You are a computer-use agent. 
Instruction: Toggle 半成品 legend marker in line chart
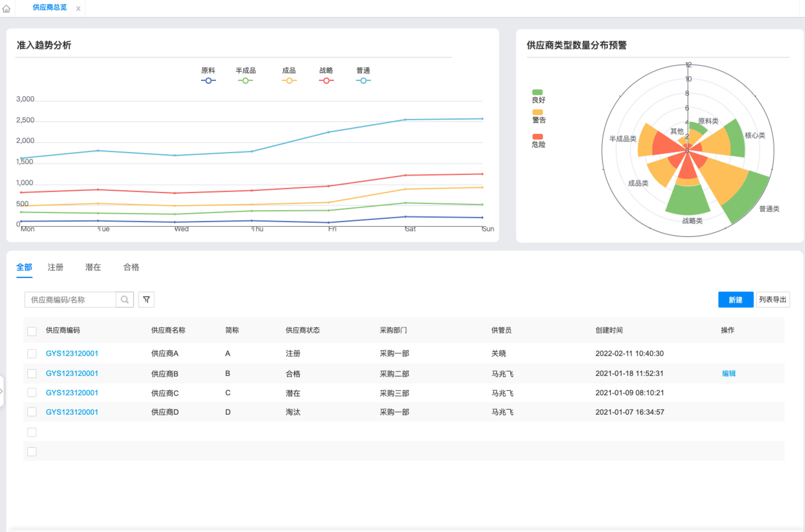[x=245, y=80]
